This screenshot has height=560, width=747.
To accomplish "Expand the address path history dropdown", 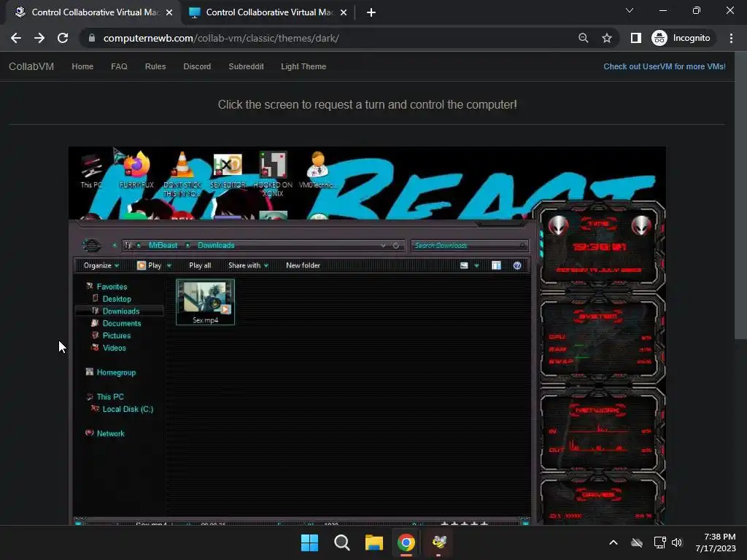I will (x=383, y=246).
